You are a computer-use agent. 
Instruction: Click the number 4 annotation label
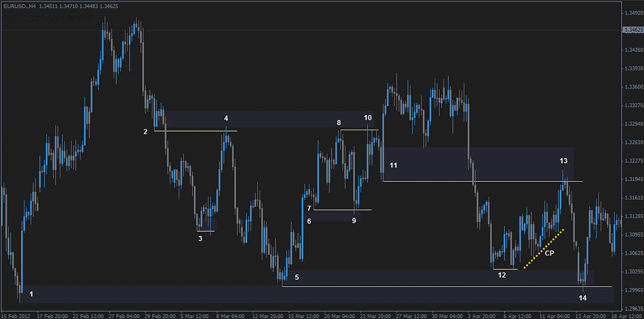click(226, 118)
